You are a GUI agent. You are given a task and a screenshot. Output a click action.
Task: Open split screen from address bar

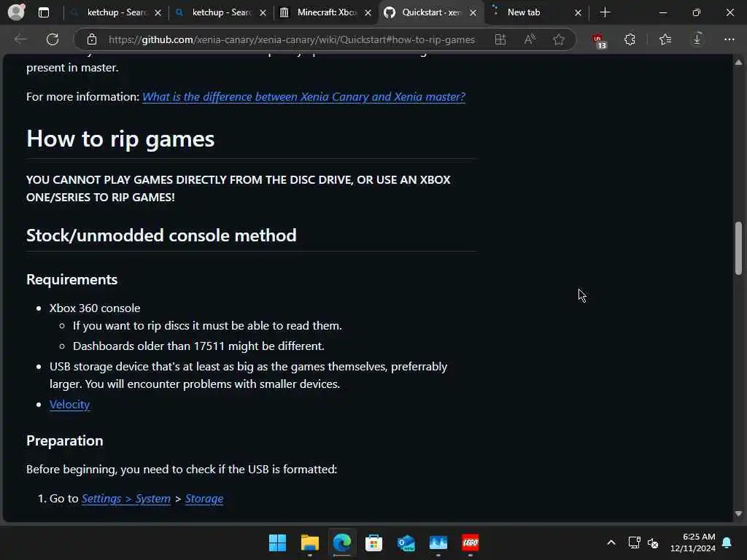pyautogui.click(x=500, y=39)
